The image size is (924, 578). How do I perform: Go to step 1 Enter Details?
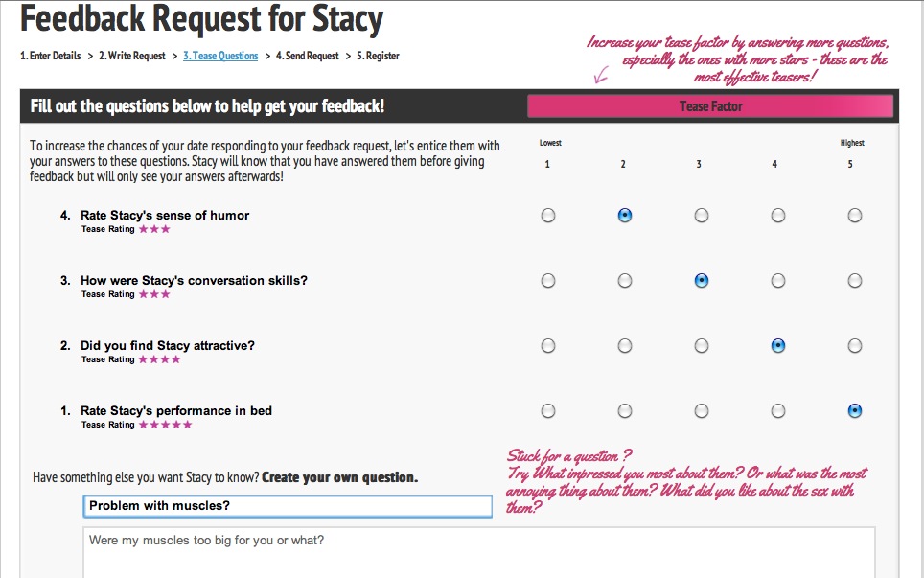50,56
